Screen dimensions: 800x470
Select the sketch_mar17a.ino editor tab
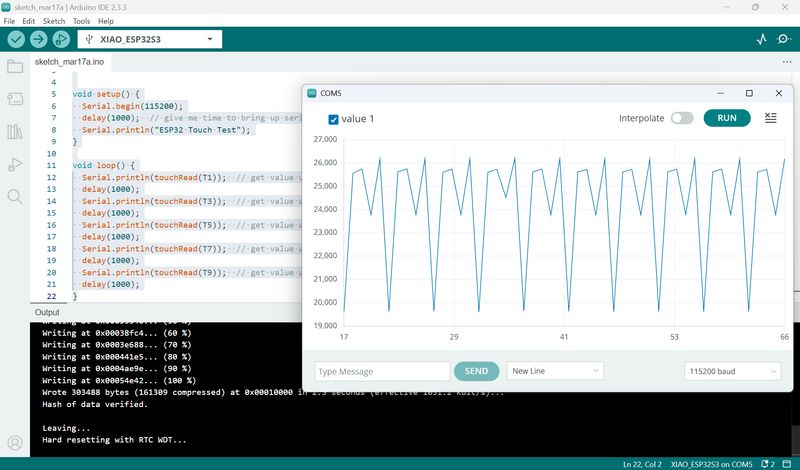click(69, 62)
